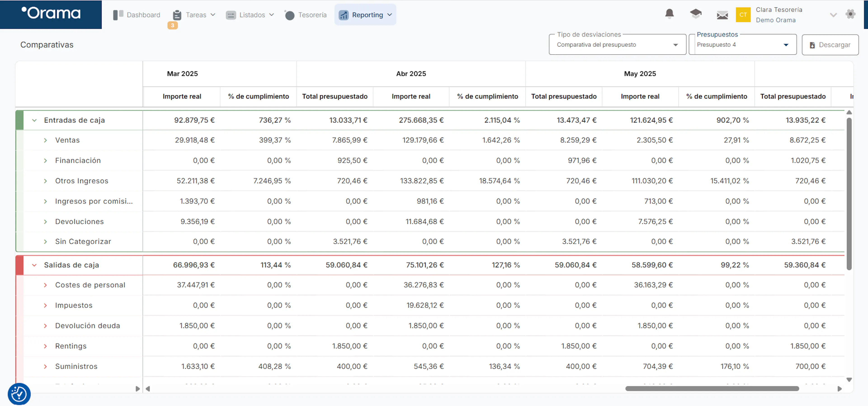Click the Descargar button

point(830,45)
